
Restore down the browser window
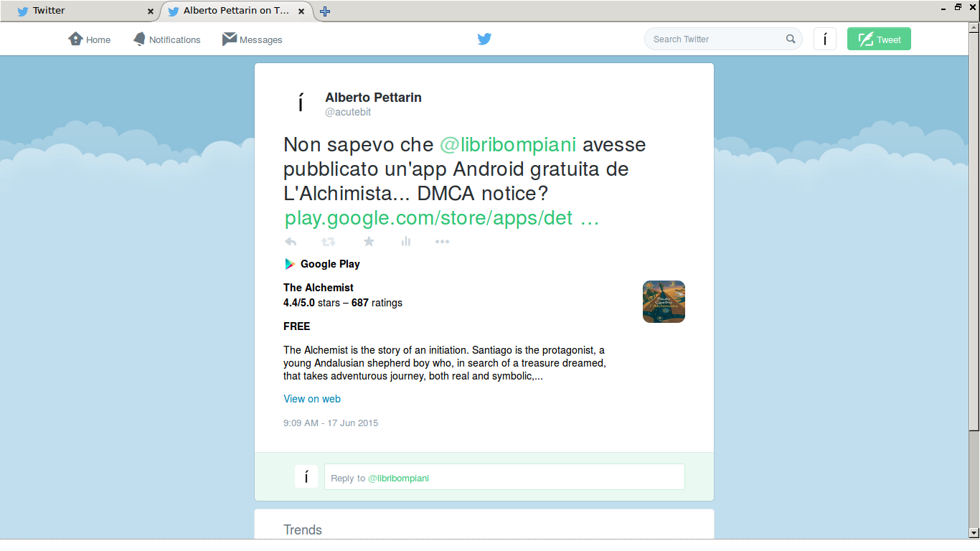point(958,7)
